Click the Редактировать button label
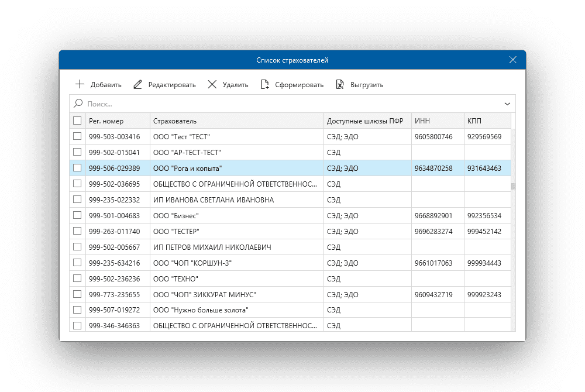The height and width of the screenshot is (392, 585). click(172, 85)
